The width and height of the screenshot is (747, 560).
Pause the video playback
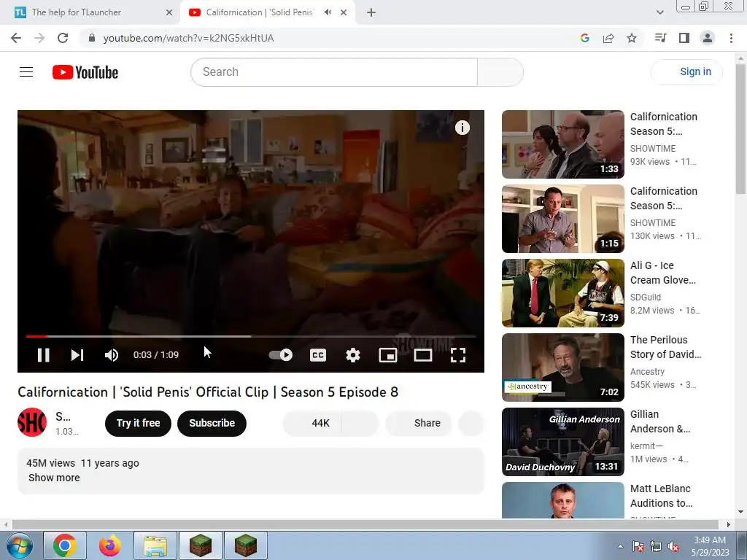43,355
